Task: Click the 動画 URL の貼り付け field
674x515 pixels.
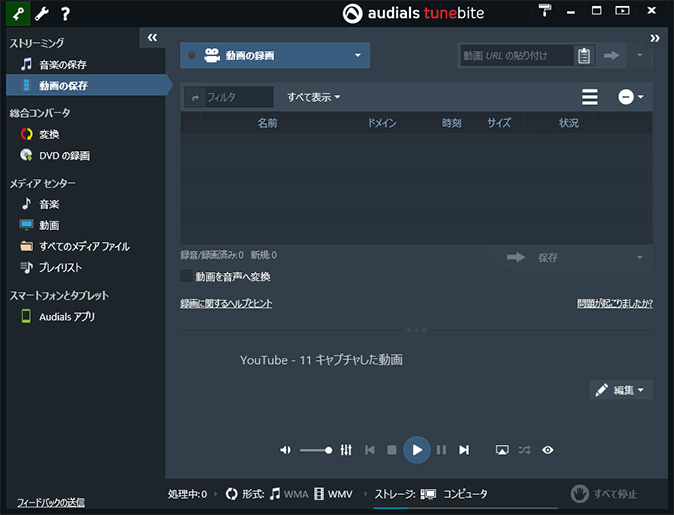Action: 517,55
